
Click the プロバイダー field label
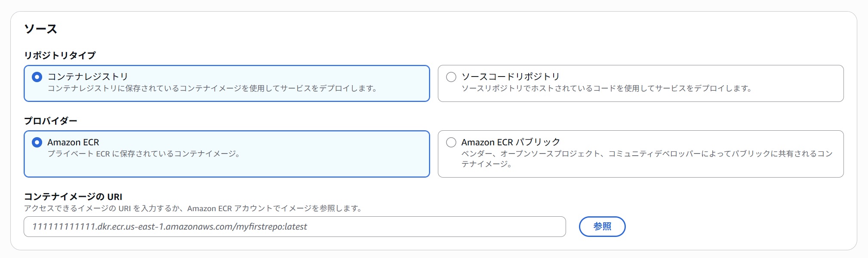(x=50, y=121)
